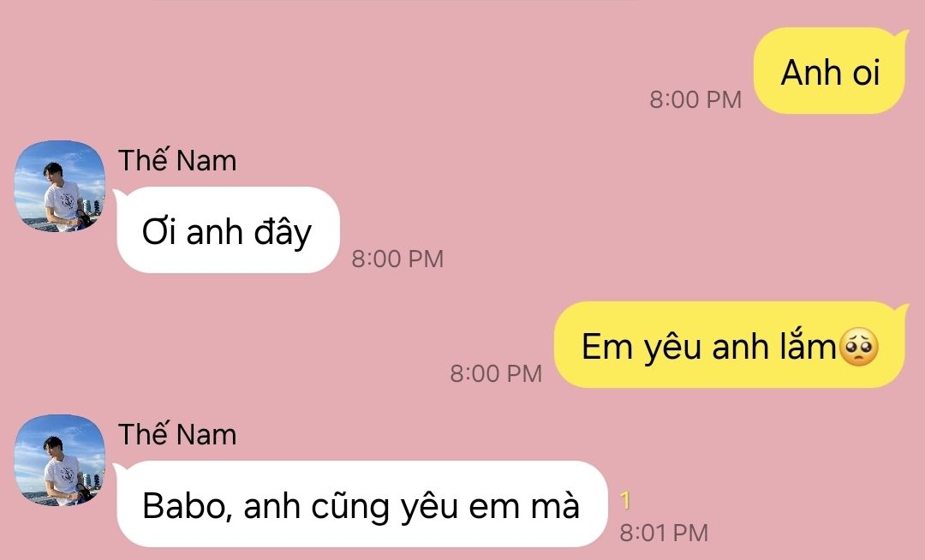The image size is (925, 560).
Task: Select the 'Babo, anh cũng yêu em mà' bubble
Action: [x=361, y=504]
